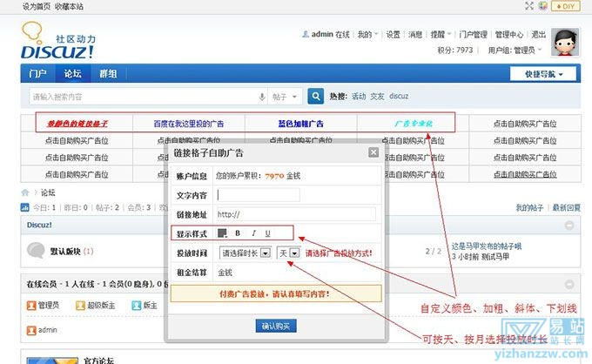Collapse the 在线会员 section
This screenshot has height=364, width=592.
click(x=569, y=284)
